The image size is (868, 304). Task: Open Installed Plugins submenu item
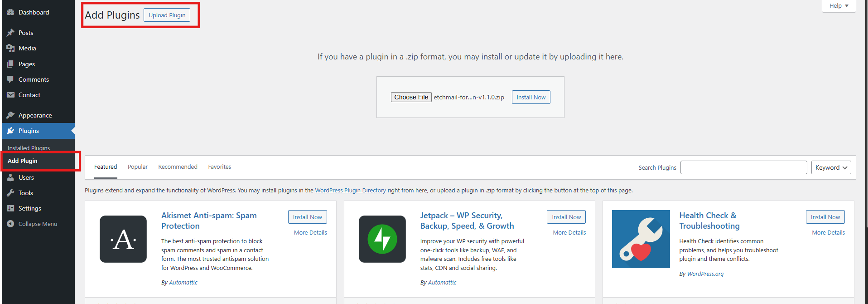[x=29, y=148]
